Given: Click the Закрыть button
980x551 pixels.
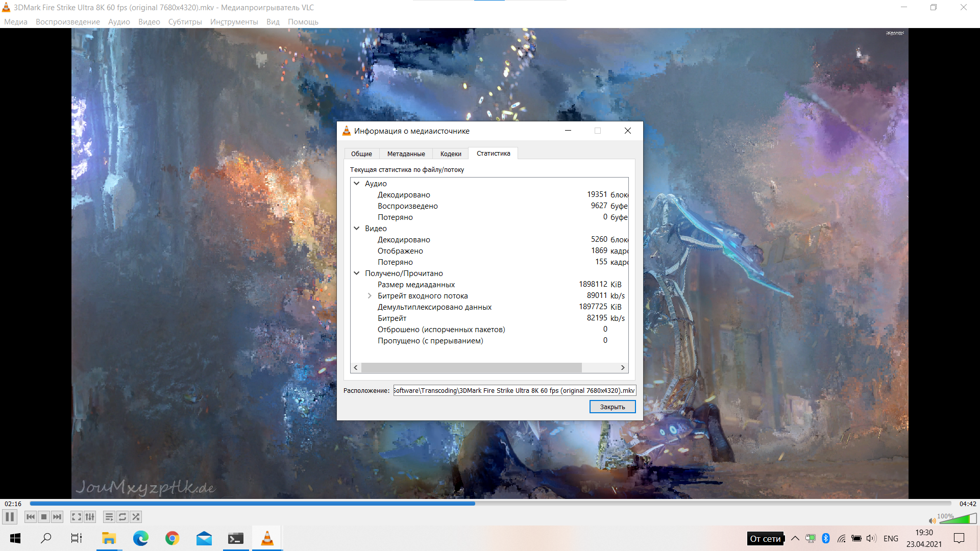Looking at the screenshot, I should [x=612, y=407].
